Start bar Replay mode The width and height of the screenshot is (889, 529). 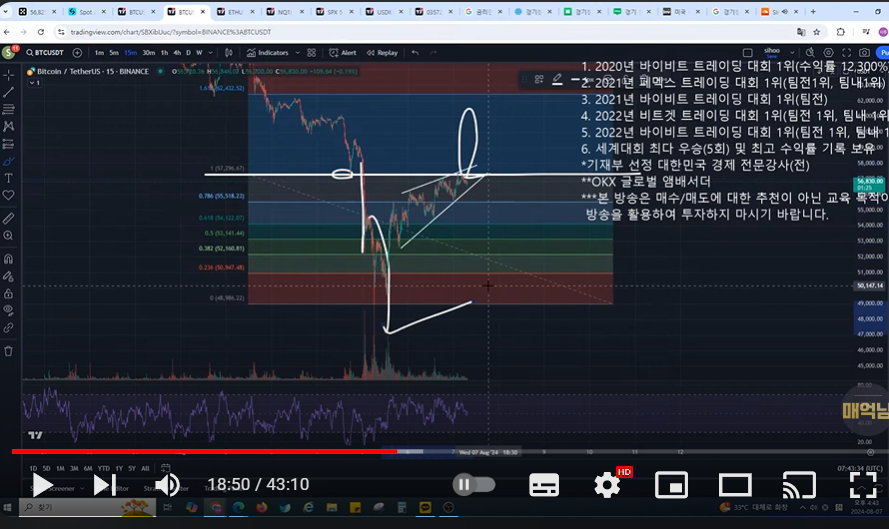382,53
